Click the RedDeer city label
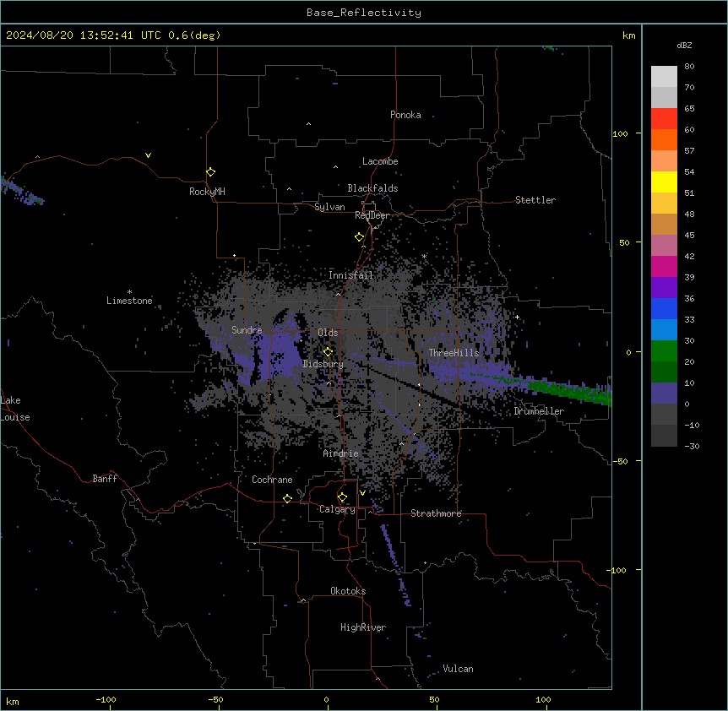Screen dimensions: 728x711 pyautogui.click(x=372, y=215)
